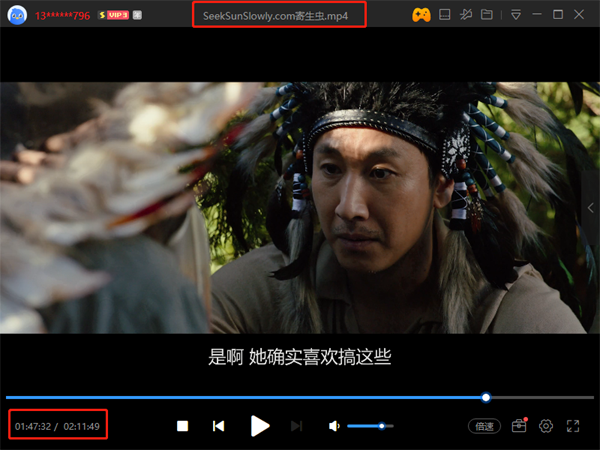This screenshot has height=450, width=600.
Task: Play the video
Action: click(260, 426)
